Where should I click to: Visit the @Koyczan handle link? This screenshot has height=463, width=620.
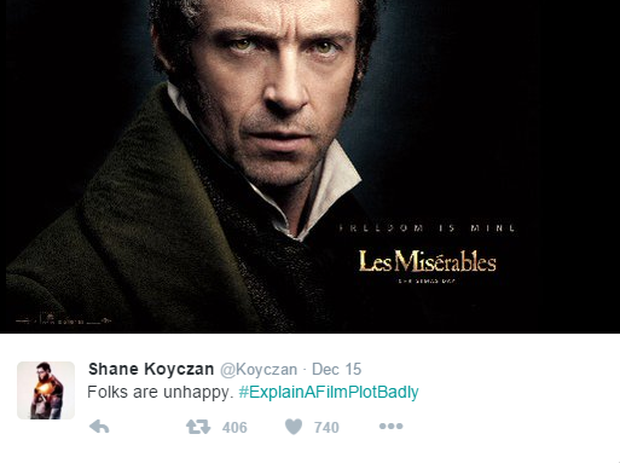(x=259, y=370)
